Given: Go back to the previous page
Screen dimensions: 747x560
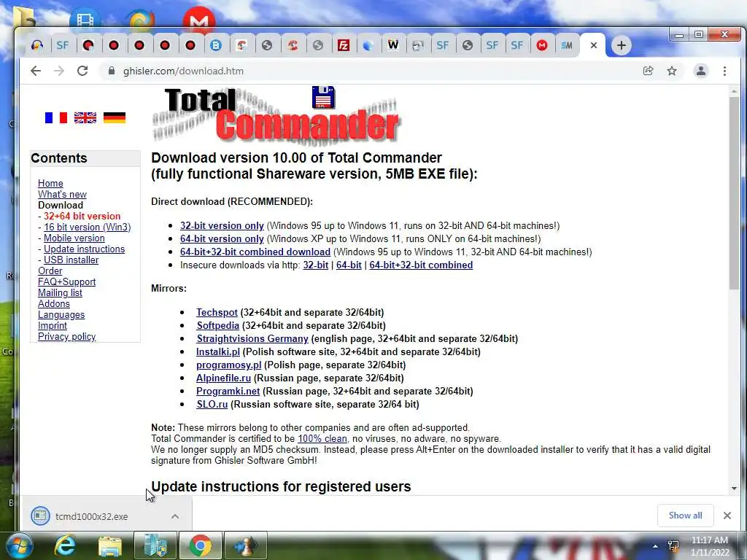Looking at the screenshot, I should pos(36,71).
